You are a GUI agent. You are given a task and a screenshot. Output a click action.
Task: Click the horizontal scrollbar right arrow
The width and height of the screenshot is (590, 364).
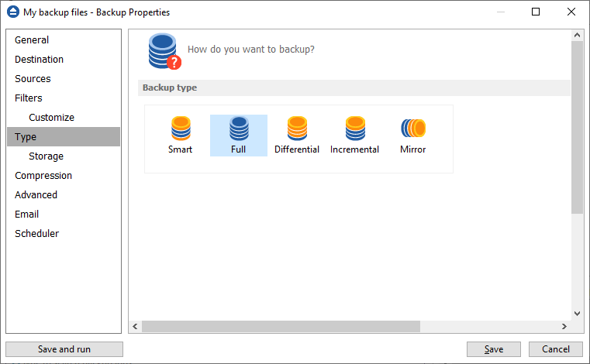pyautogui.click(x=564, y=326)
